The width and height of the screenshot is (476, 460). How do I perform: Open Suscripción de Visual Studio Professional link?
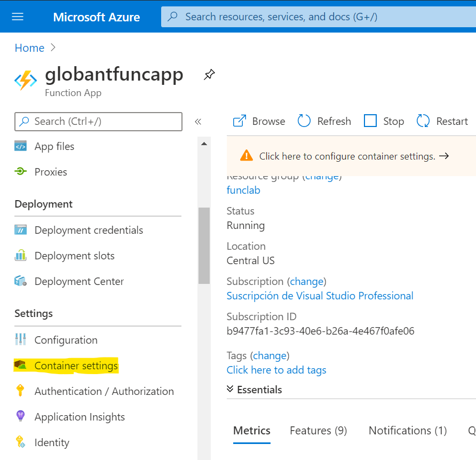pyautogui.click(x=320, y=296)
